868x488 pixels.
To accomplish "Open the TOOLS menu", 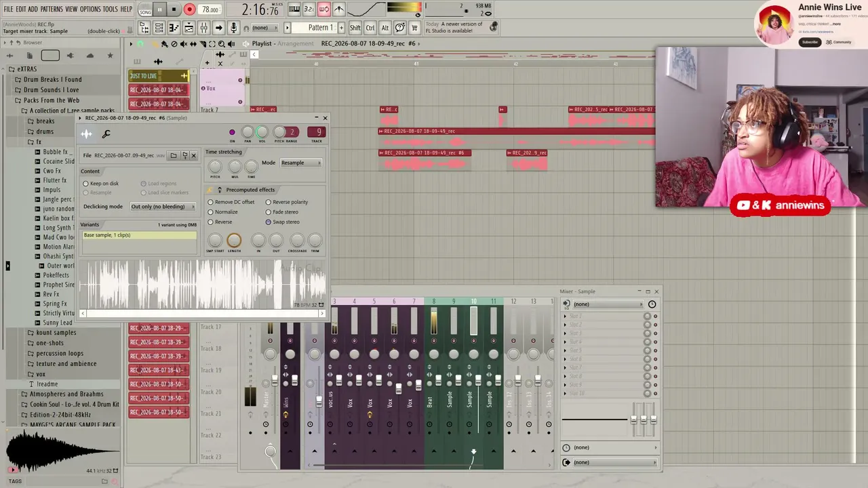I will tap(110, 9).
